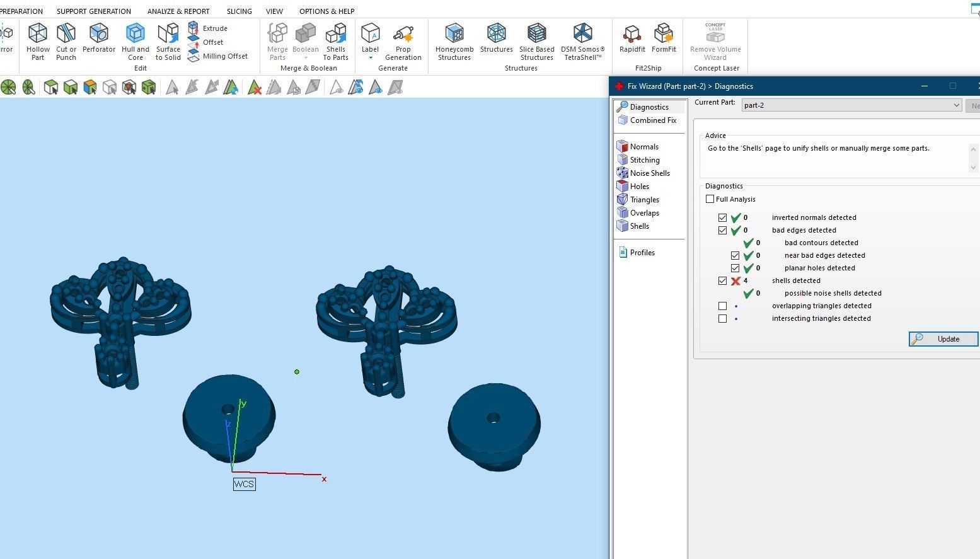
Task: Open the Current Part dropdown
Action: pos(852,105)
